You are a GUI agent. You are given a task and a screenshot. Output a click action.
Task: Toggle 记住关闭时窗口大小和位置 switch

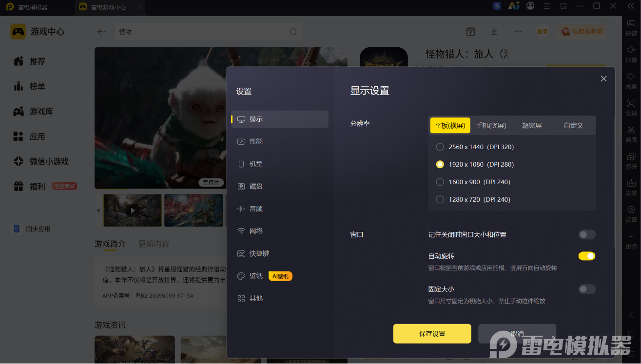pos(587,234)
